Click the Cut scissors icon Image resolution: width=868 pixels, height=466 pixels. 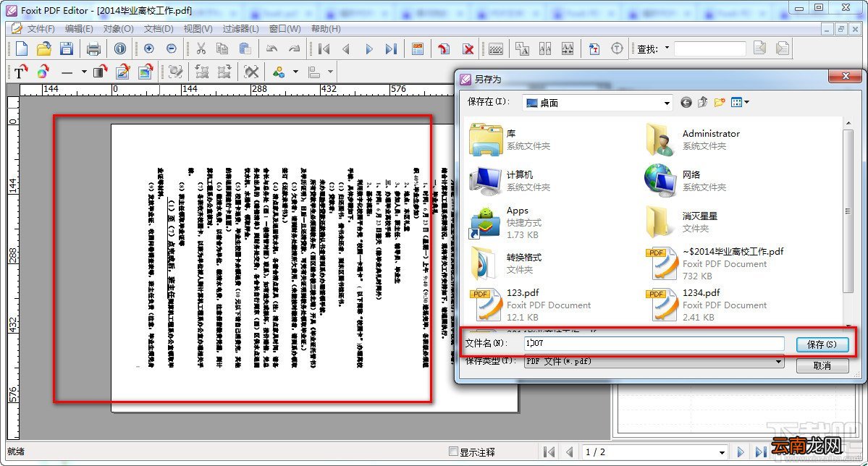point(201,48)
